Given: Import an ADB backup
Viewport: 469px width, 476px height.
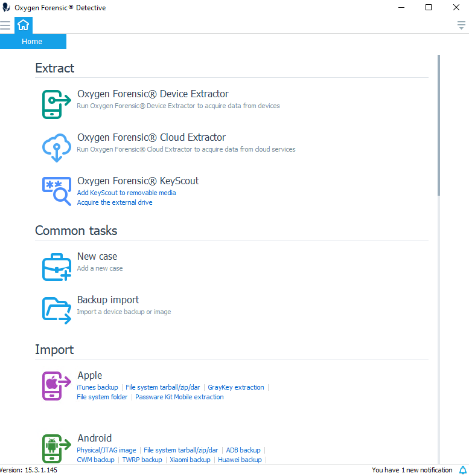Looking at the screenshot, I should tap(243, 450).
